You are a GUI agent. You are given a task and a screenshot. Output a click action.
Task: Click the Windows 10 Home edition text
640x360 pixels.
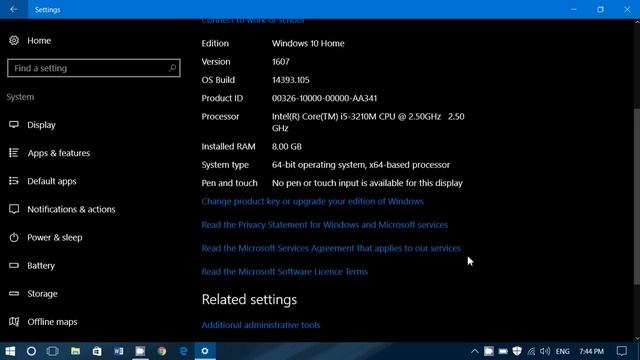point(308,43)
